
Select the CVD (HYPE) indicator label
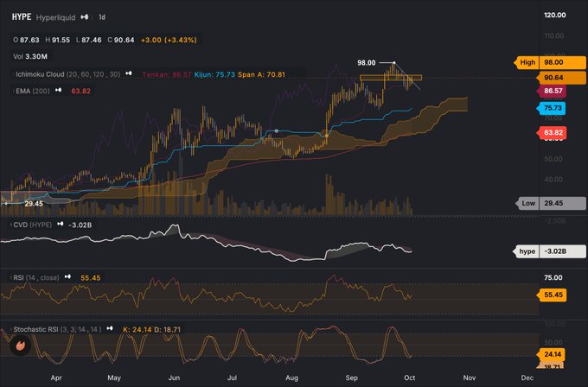[33, 225]
